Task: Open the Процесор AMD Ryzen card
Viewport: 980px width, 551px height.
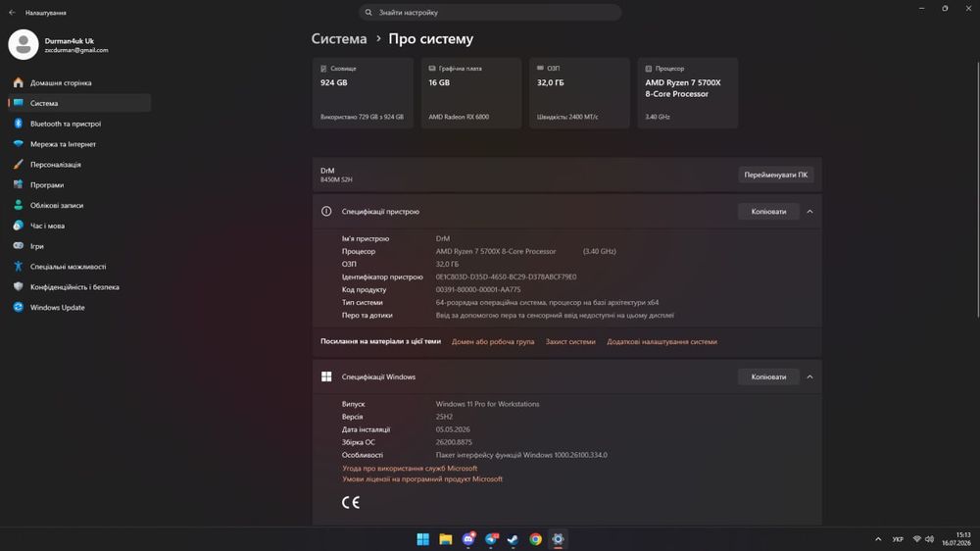Action: tap(688, 93)
